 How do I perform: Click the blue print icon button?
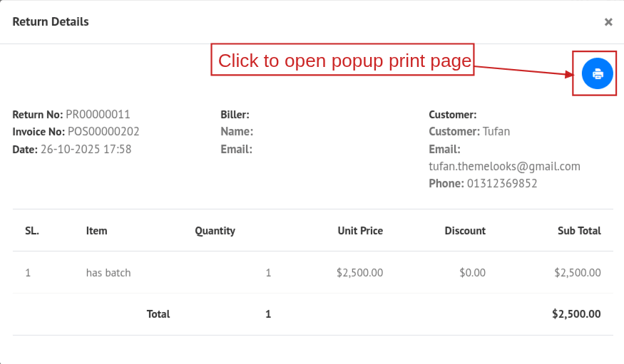(598, 73)
